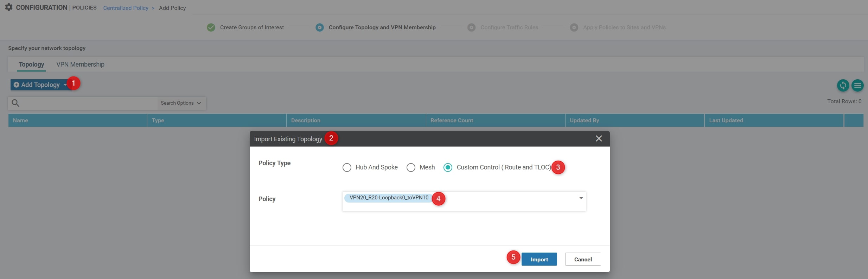
Task: Select the Topology tab
Action: click(31, 64)
